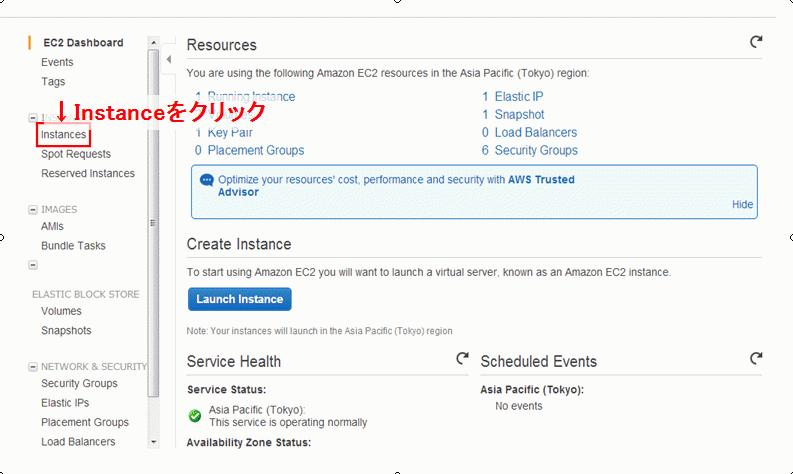This screenshot has height=474, width=793.
Task: Refresh the Scheduled Events section
Action: pyautogui.click(x=756, y=359)
